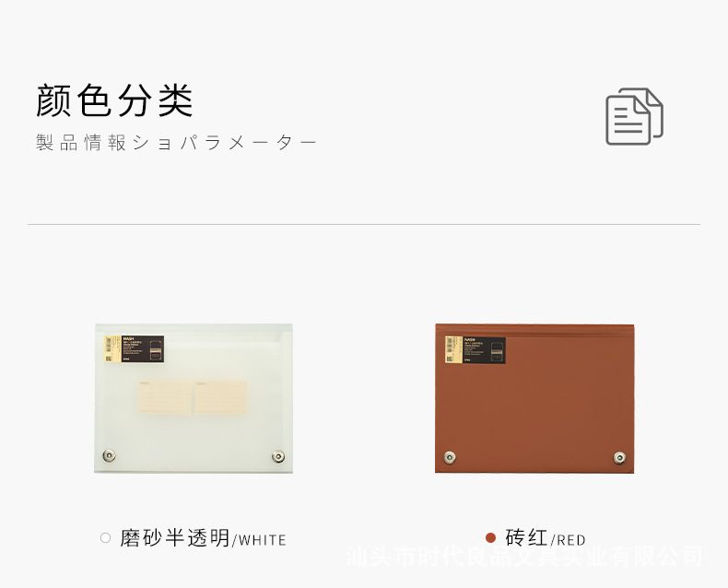Click the left snap button on white folder
The width and height of the screenshot is (728, 588).
click(109, 455)
